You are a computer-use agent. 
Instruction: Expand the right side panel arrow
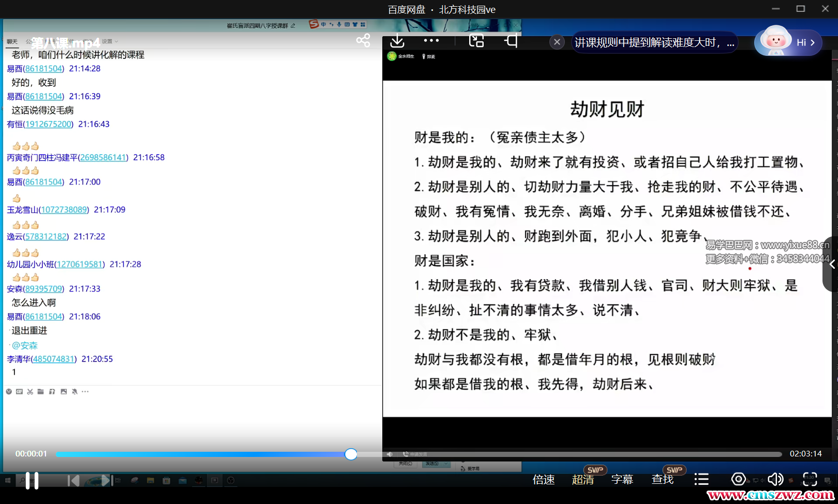[x=832, y=264]
